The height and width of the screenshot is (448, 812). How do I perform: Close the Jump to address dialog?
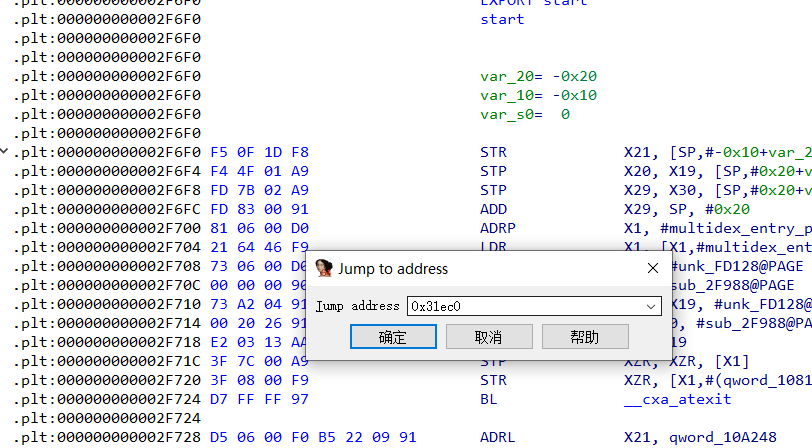[x=652, y=268]
